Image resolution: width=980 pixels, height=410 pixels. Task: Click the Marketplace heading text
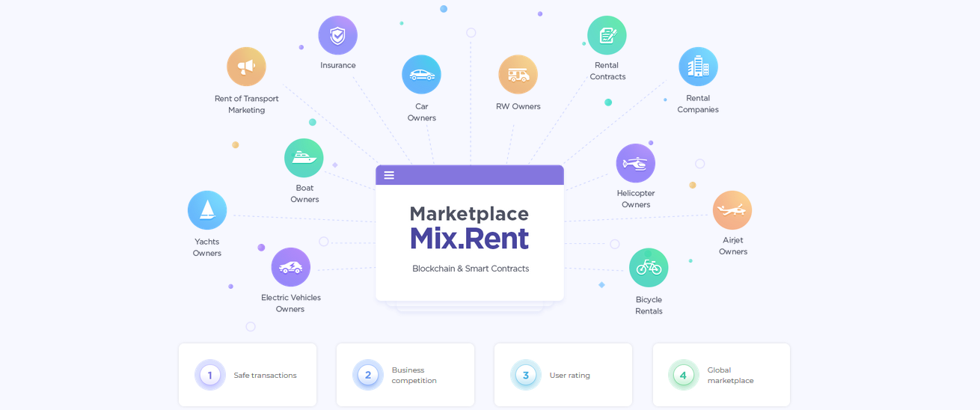[469, 214]
